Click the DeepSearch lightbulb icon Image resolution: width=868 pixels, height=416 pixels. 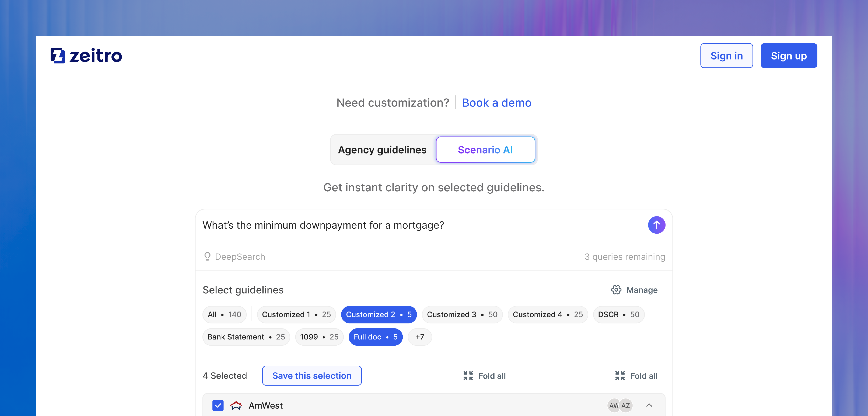(x=208, y=256)
